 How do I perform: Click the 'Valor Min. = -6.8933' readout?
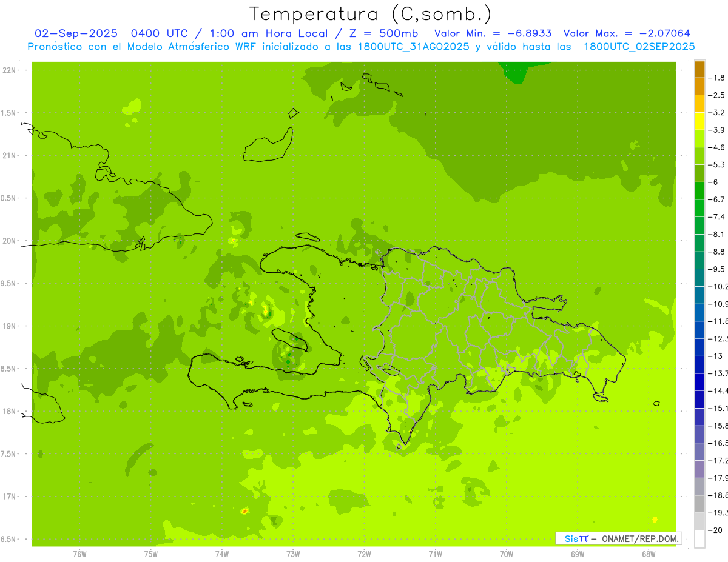[x=493, y=34]
